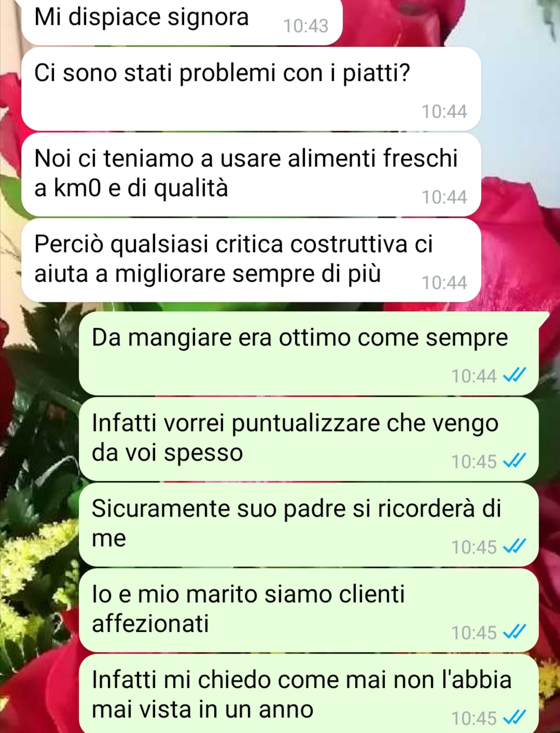
Task: Tap the 10:43 timestamp on first message
Action: pyautogui.click(x=306, y=26)
